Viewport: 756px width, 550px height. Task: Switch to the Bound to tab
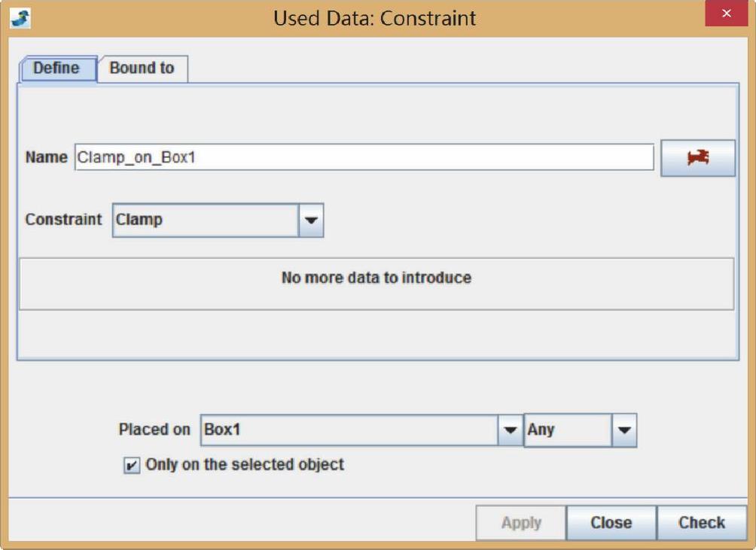coord(142,68)
